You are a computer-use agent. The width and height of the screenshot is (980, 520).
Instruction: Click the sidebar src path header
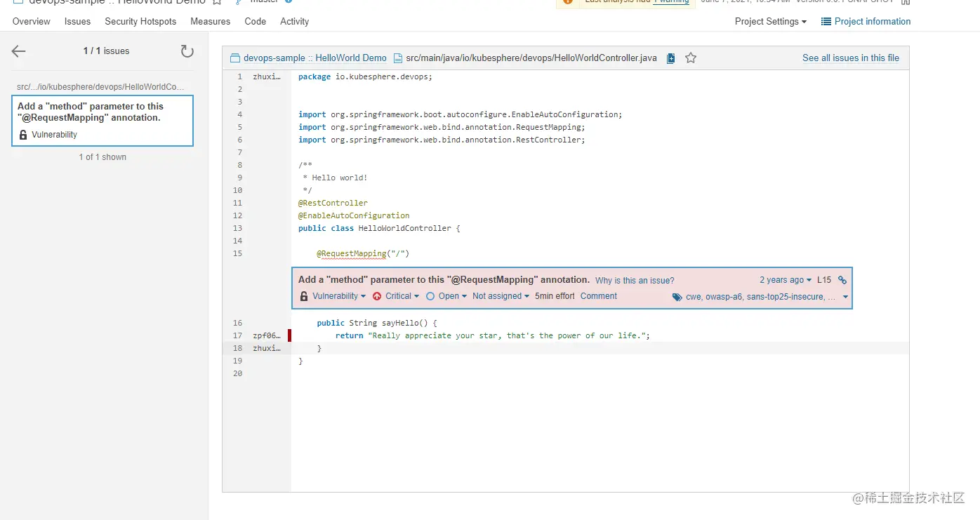point(101,87)
